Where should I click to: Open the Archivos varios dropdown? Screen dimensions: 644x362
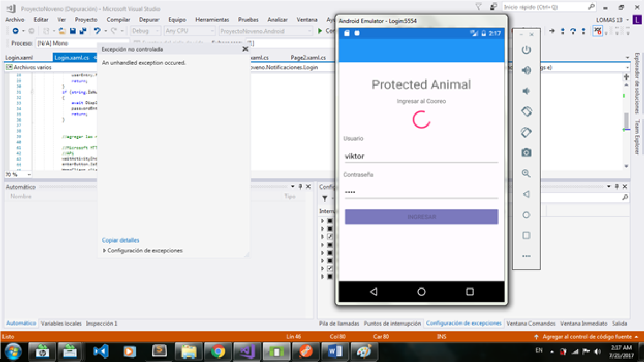pyautogui.click(x=51, y=67)
